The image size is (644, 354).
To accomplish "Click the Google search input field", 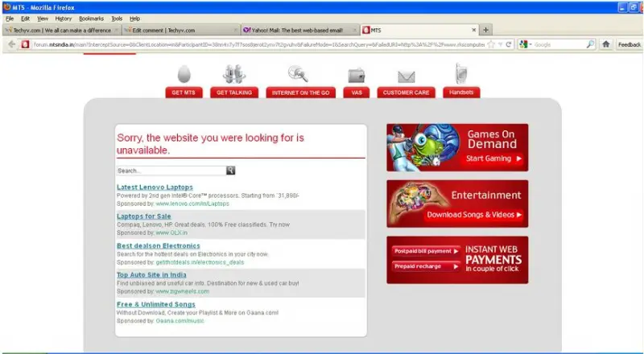I will pyautogui.click(x=559, y=44).
